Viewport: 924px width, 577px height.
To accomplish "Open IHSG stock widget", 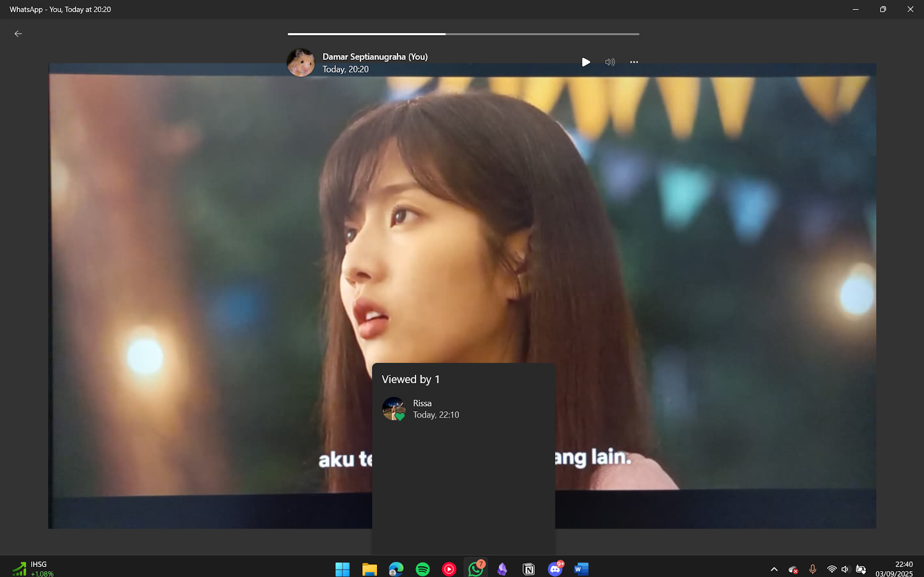I will 33,569.
